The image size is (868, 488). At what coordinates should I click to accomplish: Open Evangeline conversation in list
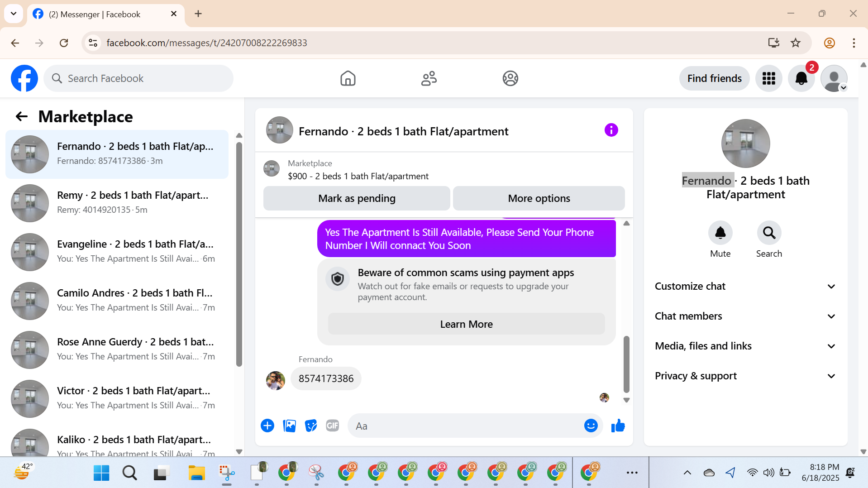click(x=117, y=252)
